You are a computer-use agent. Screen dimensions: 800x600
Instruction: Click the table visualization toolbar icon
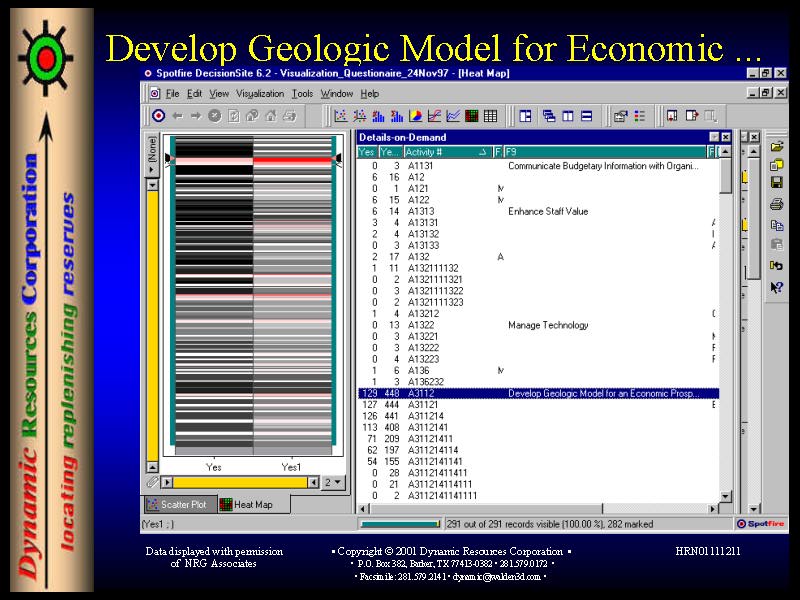click(491, 116)
